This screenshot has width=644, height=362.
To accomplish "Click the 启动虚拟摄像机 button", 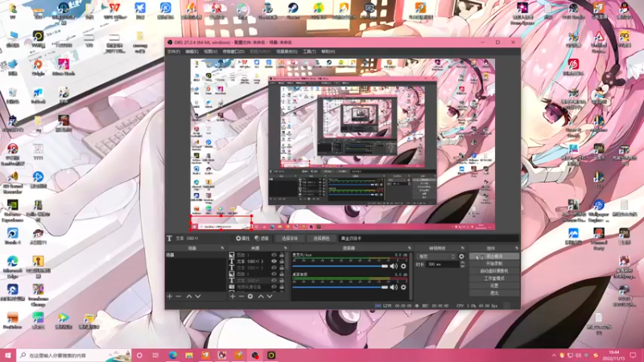I will pos(494,271).
